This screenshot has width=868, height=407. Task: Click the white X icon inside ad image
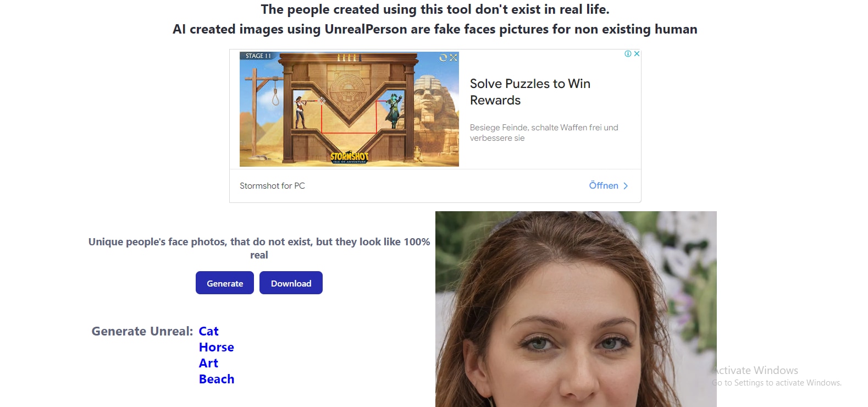tap(453, 57)
